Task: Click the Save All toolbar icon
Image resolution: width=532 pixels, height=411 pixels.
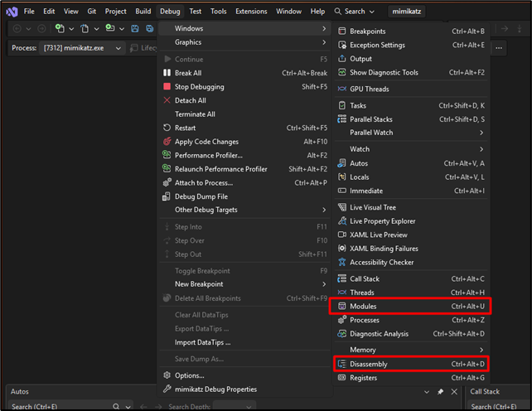Action: click(x=150, y=28)
